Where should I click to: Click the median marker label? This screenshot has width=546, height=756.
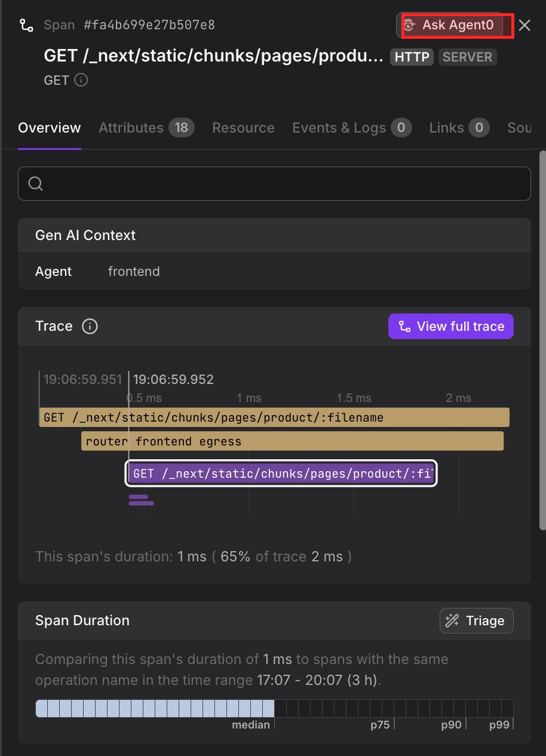(x=251, y=725)
